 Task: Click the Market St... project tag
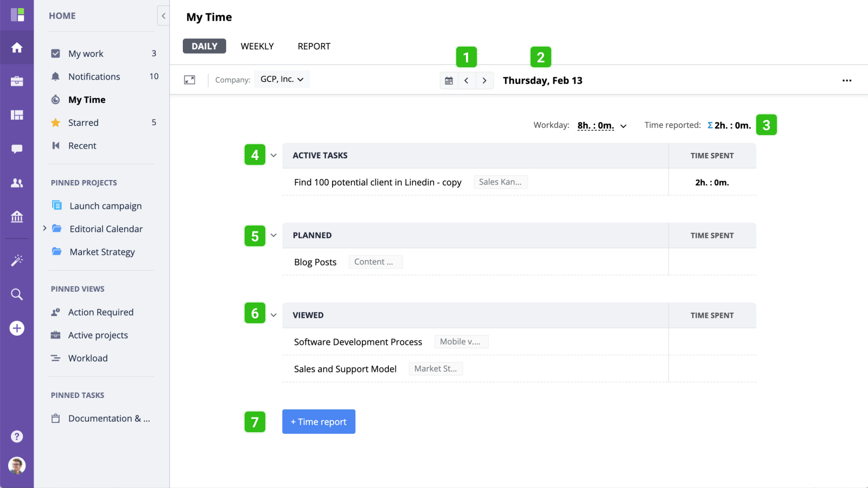(x=436, y=369)
